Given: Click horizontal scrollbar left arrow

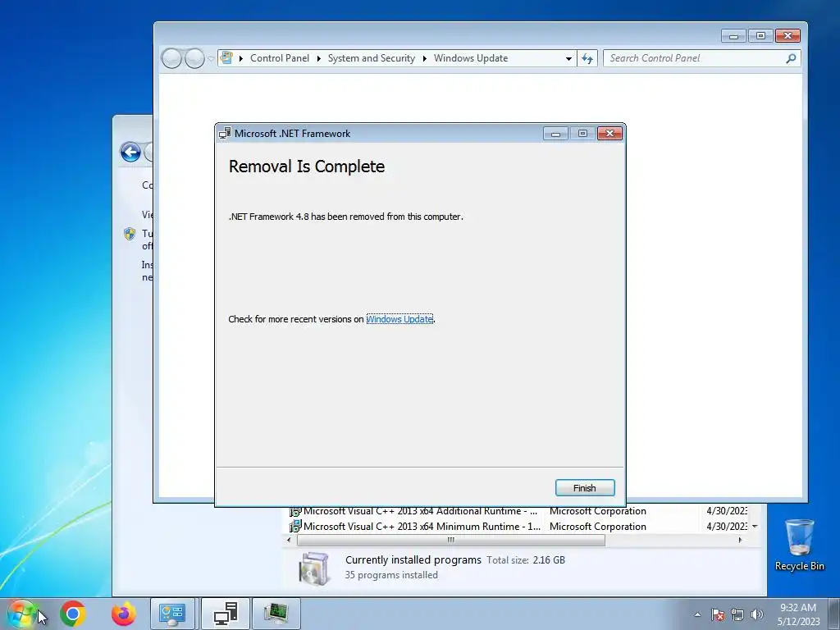Looking at the screenshot, I should (289, 540).
